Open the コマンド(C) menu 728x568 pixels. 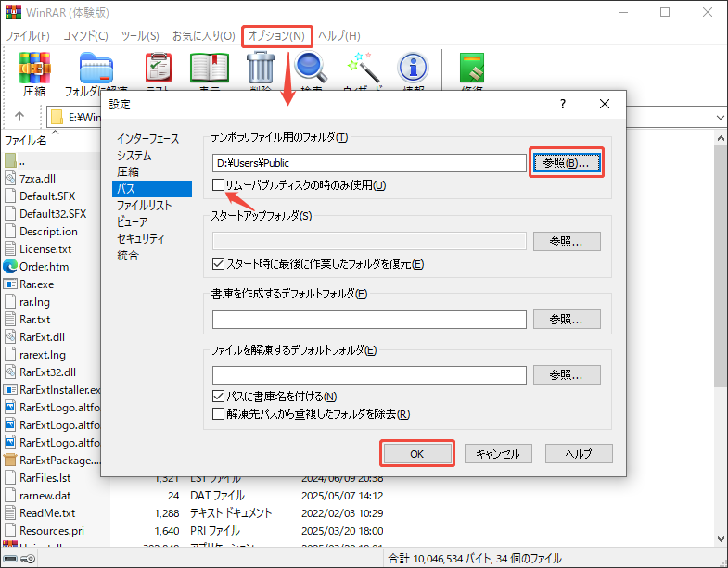pos(85,36)
